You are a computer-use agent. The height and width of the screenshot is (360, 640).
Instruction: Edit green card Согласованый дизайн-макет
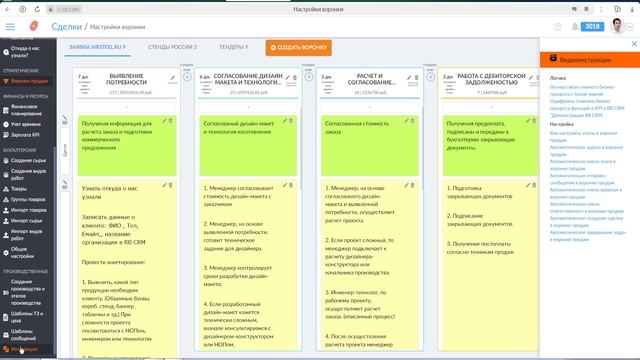click(285, 120)
